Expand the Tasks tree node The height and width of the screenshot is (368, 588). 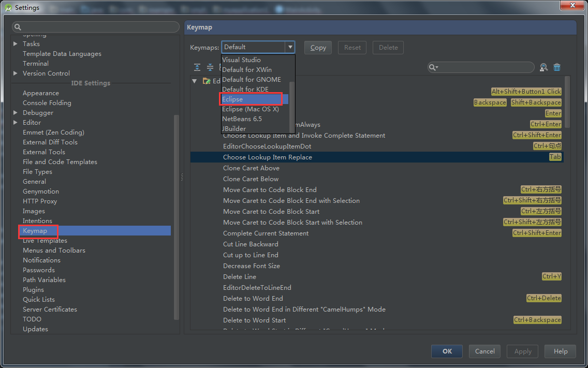click(x=16, y=44)
